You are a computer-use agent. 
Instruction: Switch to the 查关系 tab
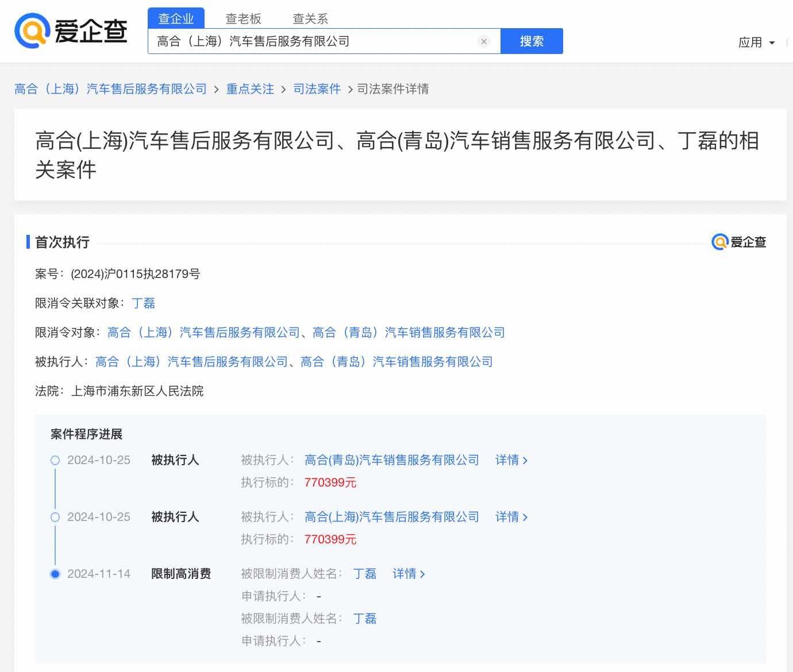(310, 19)
